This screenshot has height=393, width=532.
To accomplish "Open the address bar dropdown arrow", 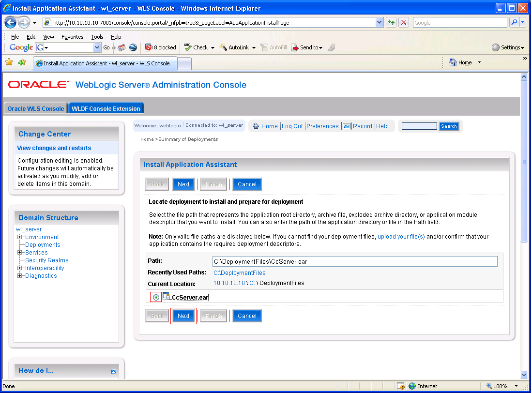I will pos(380,22).
